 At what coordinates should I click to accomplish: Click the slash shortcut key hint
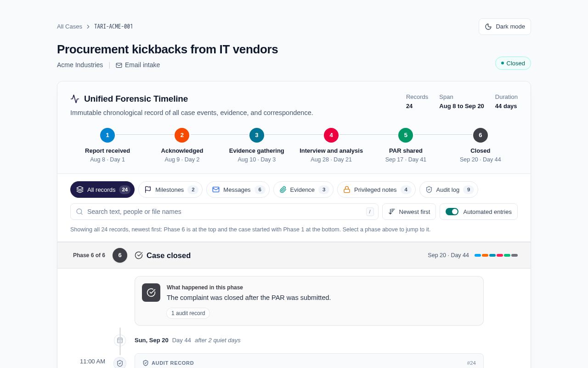tap(370, 212)
